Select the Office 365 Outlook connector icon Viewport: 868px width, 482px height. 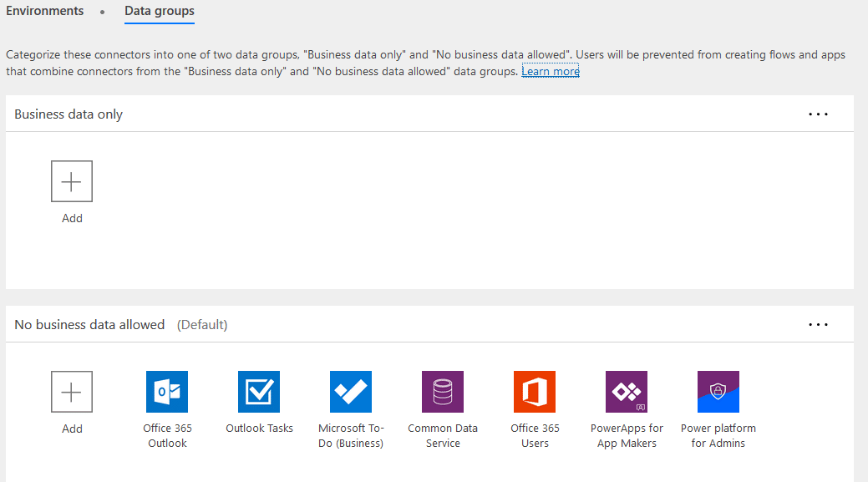click(x=166, y=392)
